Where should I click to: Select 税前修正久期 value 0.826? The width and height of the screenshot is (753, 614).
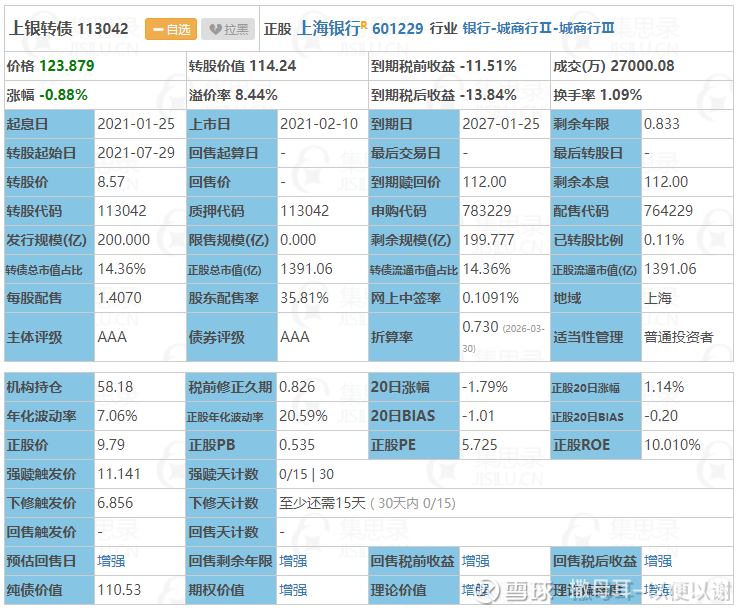(x=297, y=386)
